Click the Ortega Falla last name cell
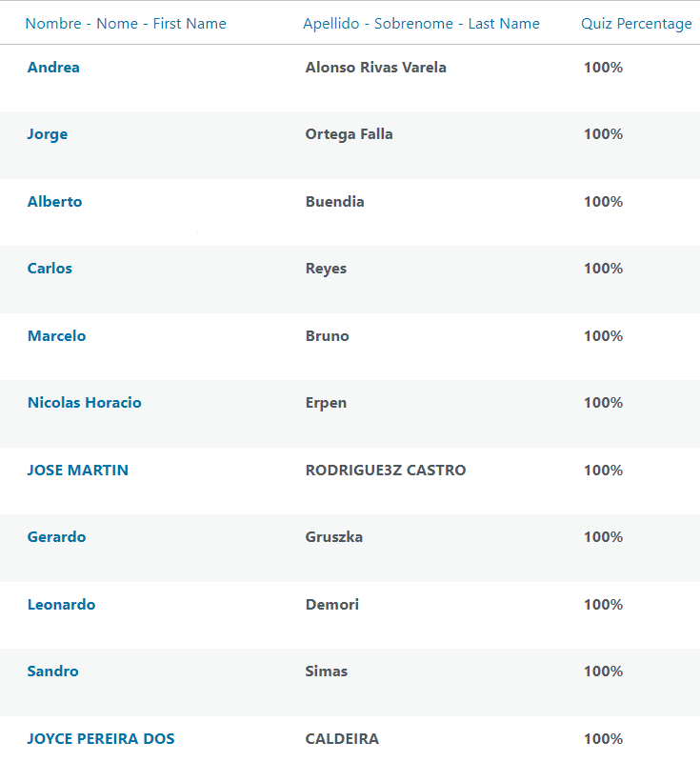 coord(349,134)
